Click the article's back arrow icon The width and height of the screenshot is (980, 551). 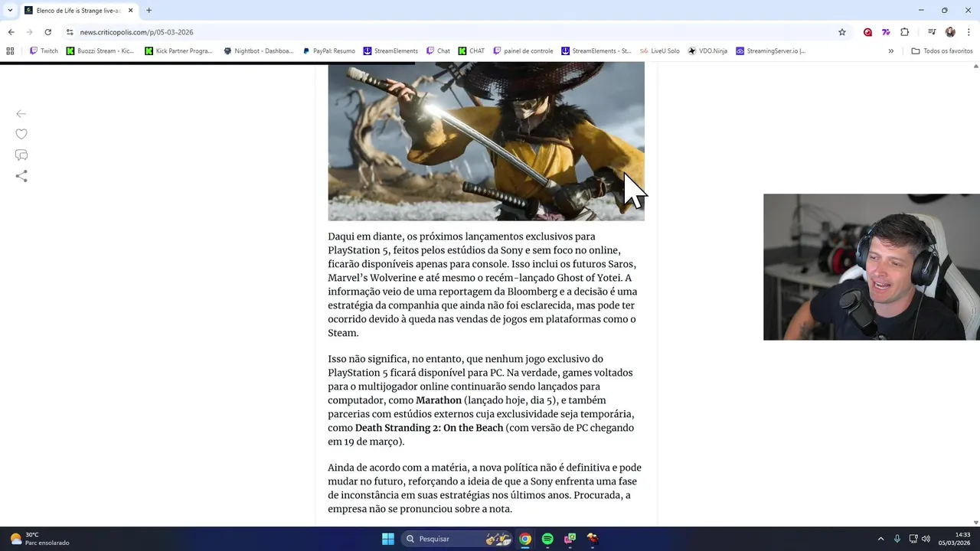pyautogui.click(x=21, y=114)
